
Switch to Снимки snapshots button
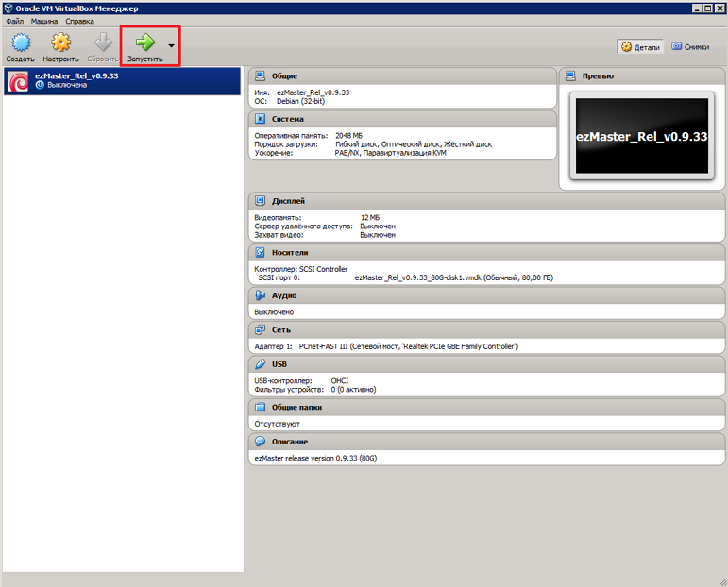(x=690, y=47)
